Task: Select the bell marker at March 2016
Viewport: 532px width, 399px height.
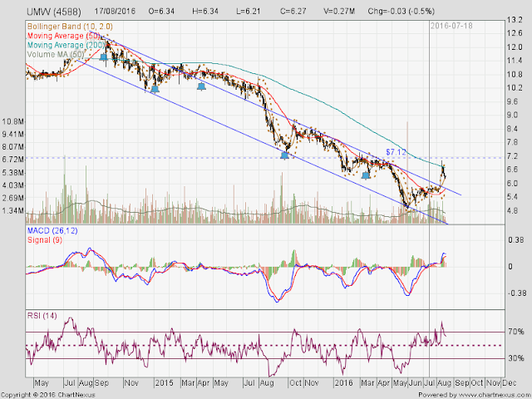Action: (366, 175)
